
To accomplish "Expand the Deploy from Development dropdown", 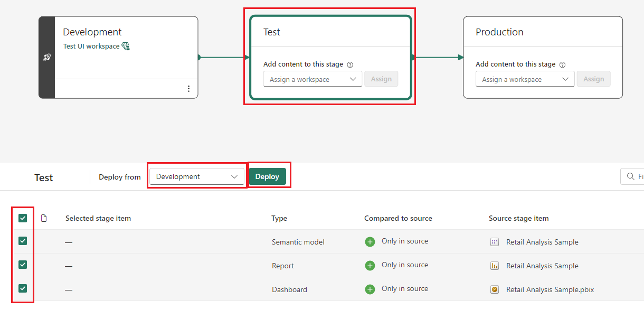I will pyautogui.click(x=197, y=176).
